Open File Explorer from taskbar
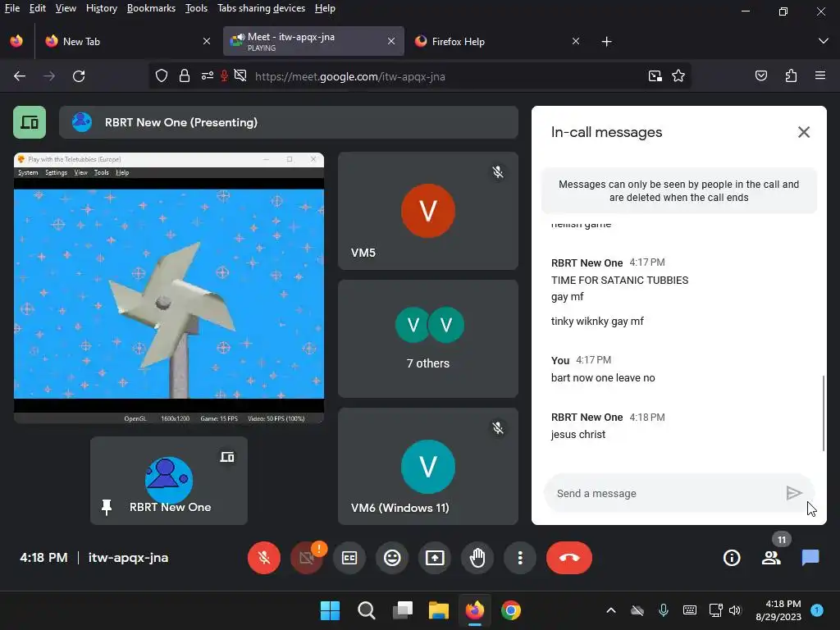Image resolution: width=840 pixels, height=630 pixels. (439, 610)
